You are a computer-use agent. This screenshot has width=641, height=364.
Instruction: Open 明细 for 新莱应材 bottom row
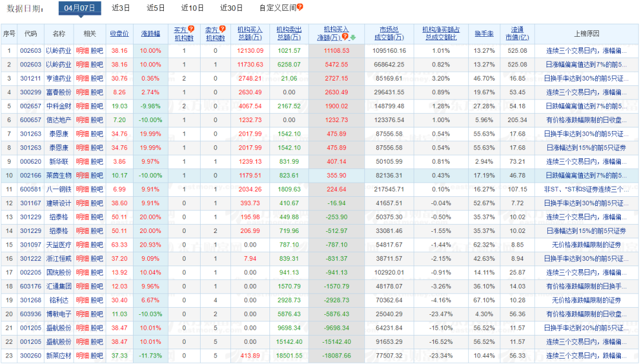click(x=84, y=357)
